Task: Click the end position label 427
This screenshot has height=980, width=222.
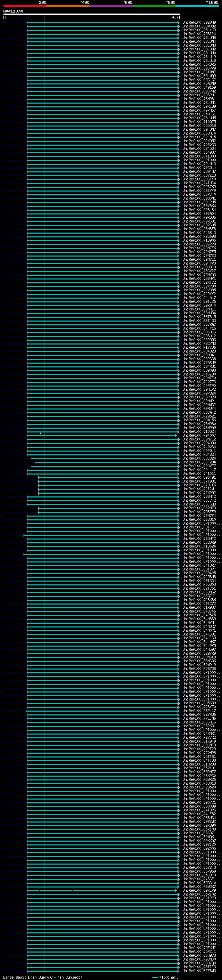Action: (x=175, y=17)
